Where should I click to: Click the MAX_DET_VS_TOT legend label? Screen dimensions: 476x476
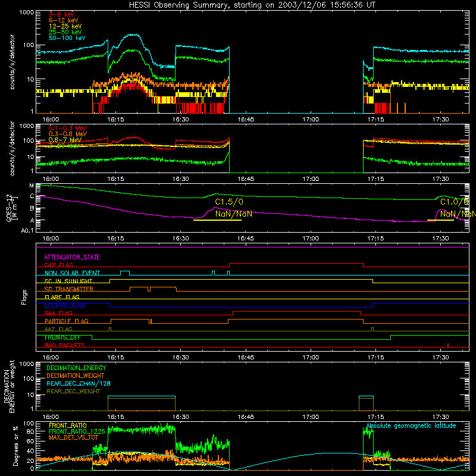[74, 437]
